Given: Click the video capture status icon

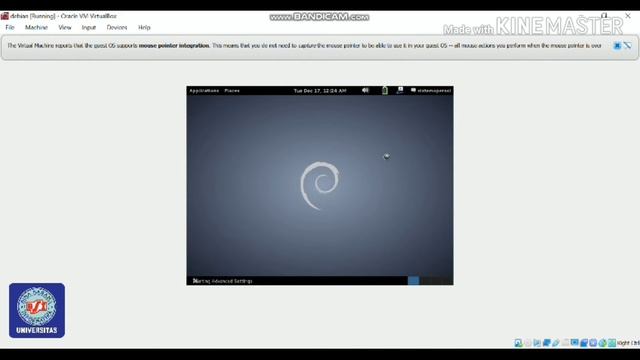Looking at the screenshot, I should pyautogui.click(x=584, y=343).
